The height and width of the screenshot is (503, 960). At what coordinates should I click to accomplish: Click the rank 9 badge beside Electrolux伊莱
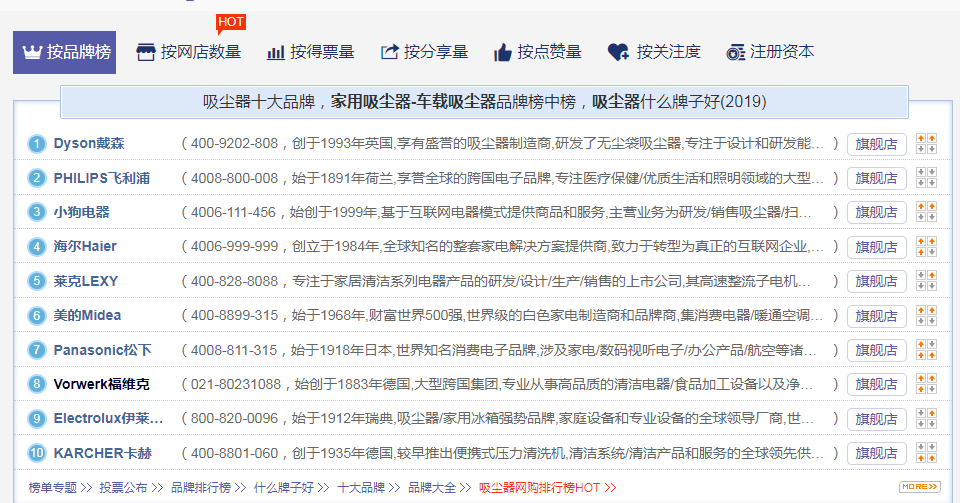pyautogui.click(x=37, y=419)
